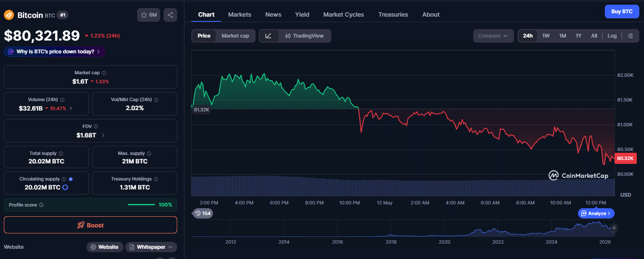Click the Boost button

click(x=90, y=225)
